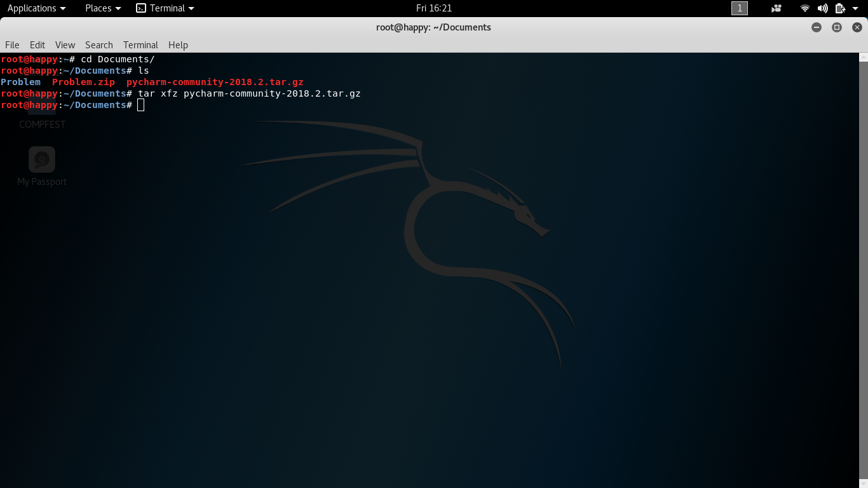Click the terminal icon beside Terminal in top bar
This screenshot has width=868, height=488.
point(141,8)
